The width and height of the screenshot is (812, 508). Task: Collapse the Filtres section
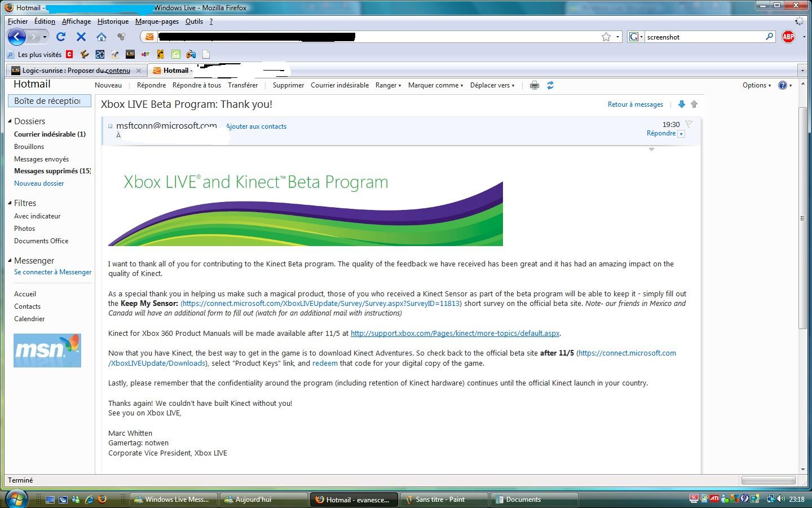pyautogui.click(x=10, y=203)
